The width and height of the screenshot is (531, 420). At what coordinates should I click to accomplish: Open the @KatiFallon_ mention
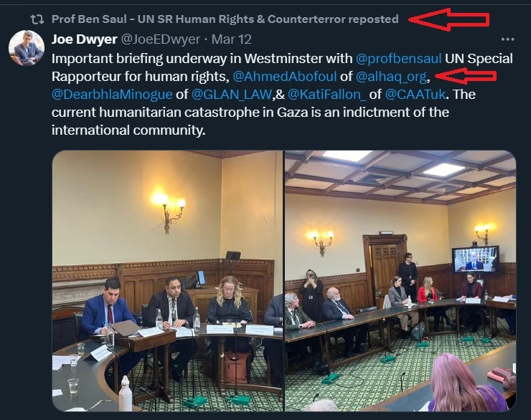[x=326, y=94]
